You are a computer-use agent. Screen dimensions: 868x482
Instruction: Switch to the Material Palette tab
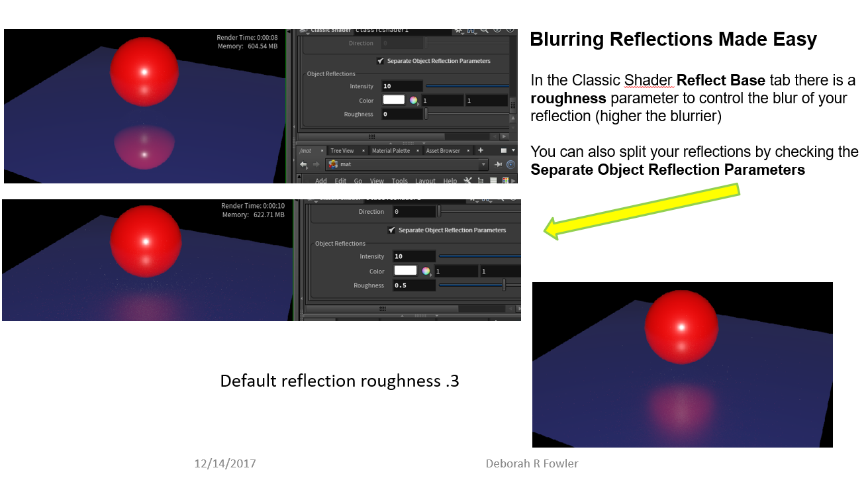391,151
